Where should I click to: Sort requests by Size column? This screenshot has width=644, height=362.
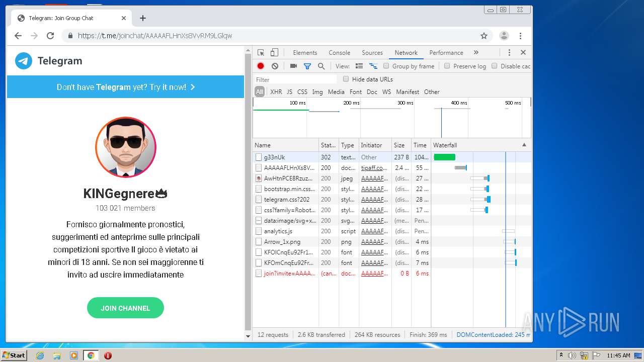401,145
